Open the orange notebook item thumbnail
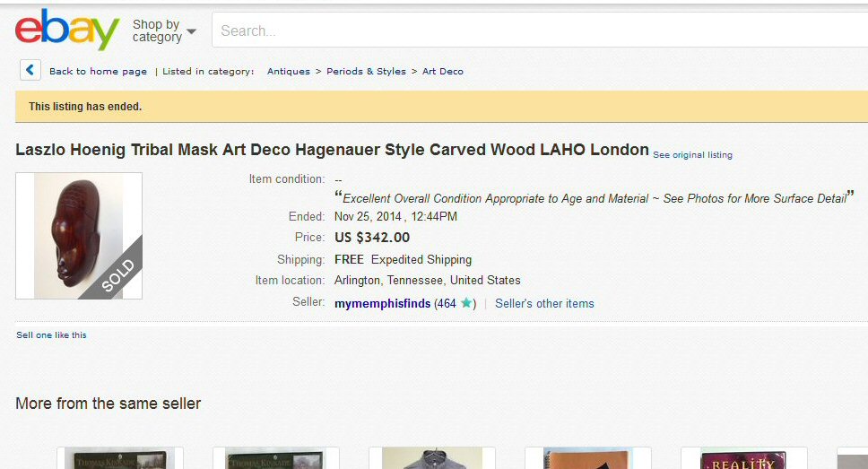868x469 pixels. [588, 458]
